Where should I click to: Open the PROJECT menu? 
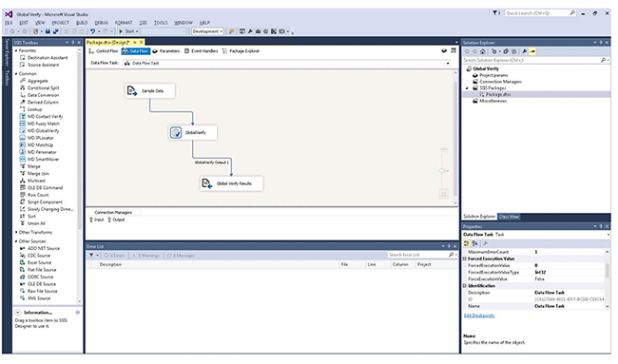tap(61, 23)
